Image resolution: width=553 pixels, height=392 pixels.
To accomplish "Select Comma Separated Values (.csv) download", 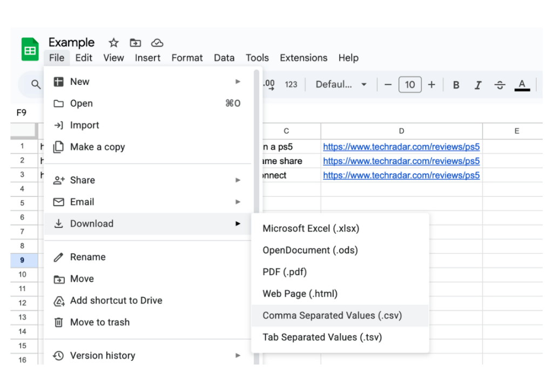I will (x=332, y=315).
